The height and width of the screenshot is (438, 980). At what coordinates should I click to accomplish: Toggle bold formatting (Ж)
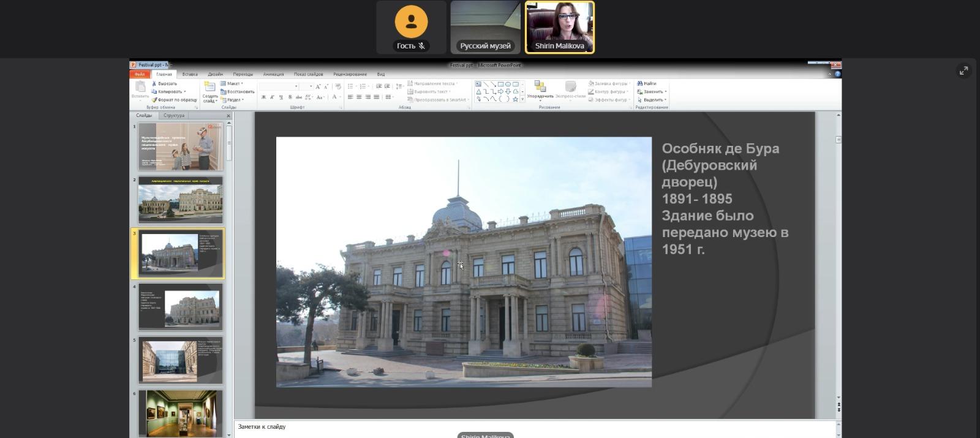click(x=263, y=97)
